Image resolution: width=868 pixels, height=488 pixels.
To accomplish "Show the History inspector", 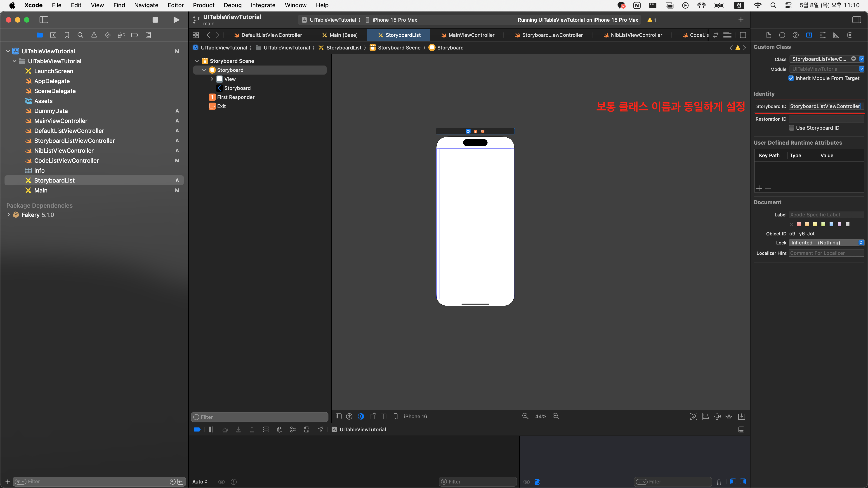I will (782, 35).
